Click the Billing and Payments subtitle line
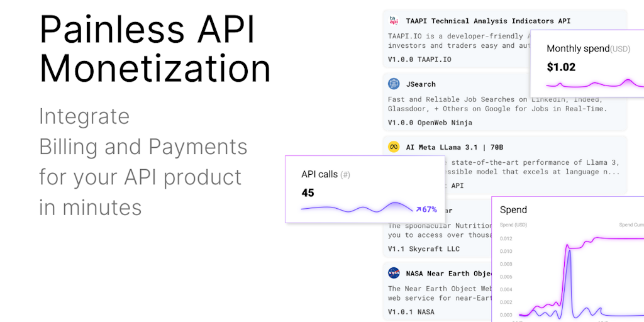The height and width of the screenshot is (322, 644). point(143,147)
